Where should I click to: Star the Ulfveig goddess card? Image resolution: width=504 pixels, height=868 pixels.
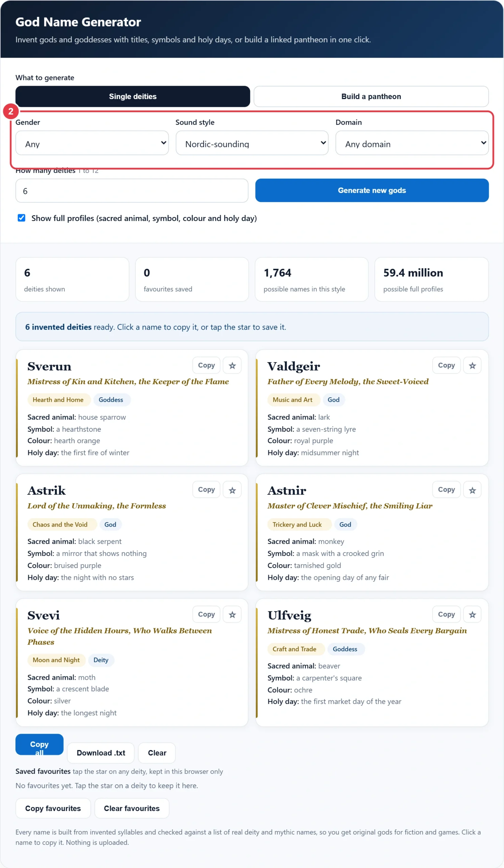coord(472,614)
